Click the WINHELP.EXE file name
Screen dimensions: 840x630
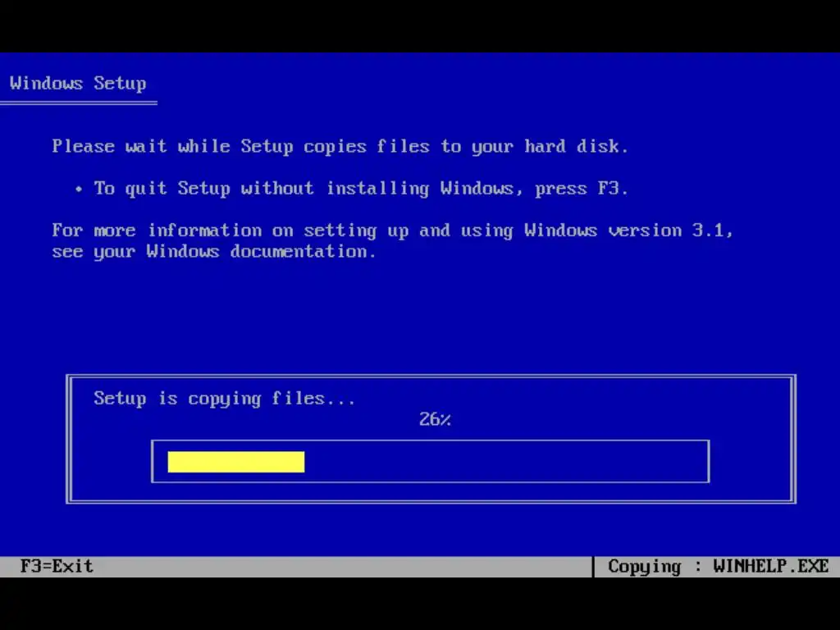[771, 566]
